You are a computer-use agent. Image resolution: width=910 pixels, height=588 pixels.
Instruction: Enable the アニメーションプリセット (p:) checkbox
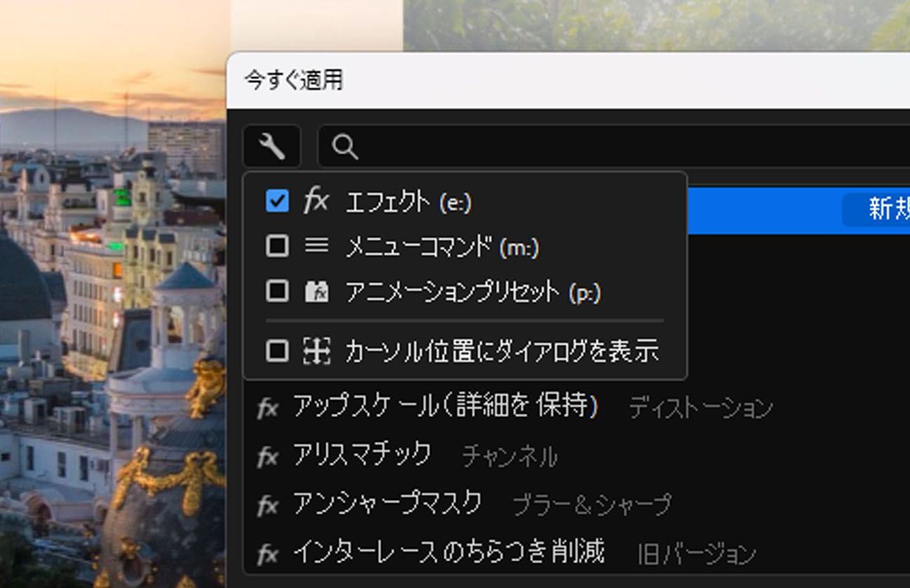277,290
